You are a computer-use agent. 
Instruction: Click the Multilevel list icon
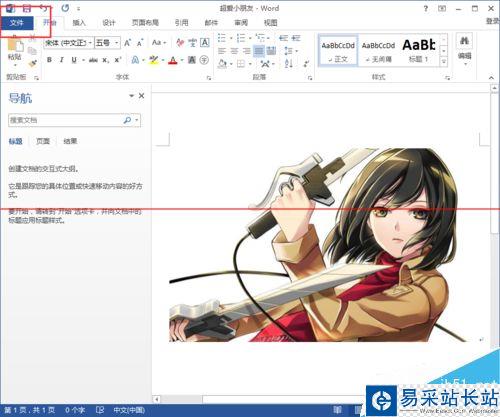click(260, 38)
